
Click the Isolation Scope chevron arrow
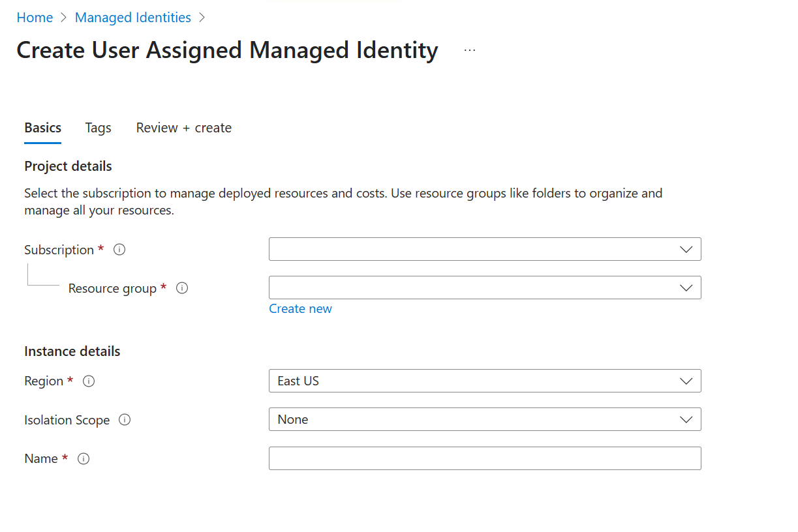pyautogui.click(x=686, y=419)
